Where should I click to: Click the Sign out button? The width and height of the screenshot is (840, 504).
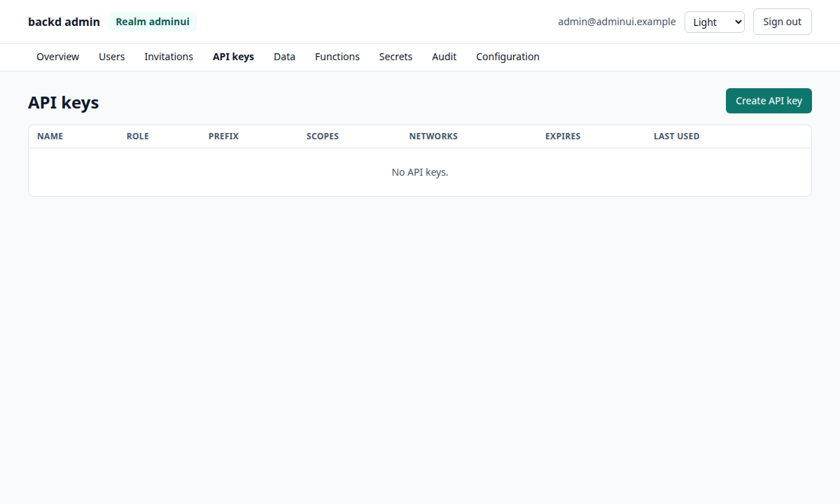(x=782, y=22)
